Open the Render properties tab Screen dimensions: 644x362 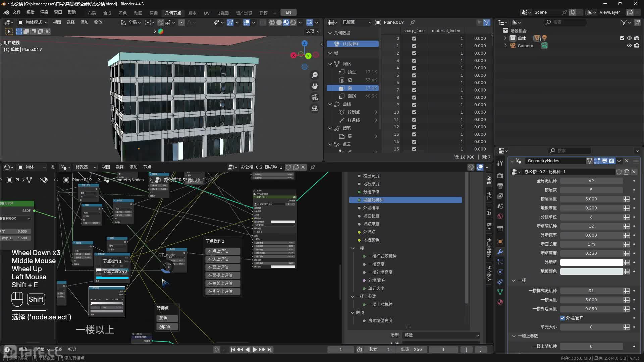(x=500, y=176)
